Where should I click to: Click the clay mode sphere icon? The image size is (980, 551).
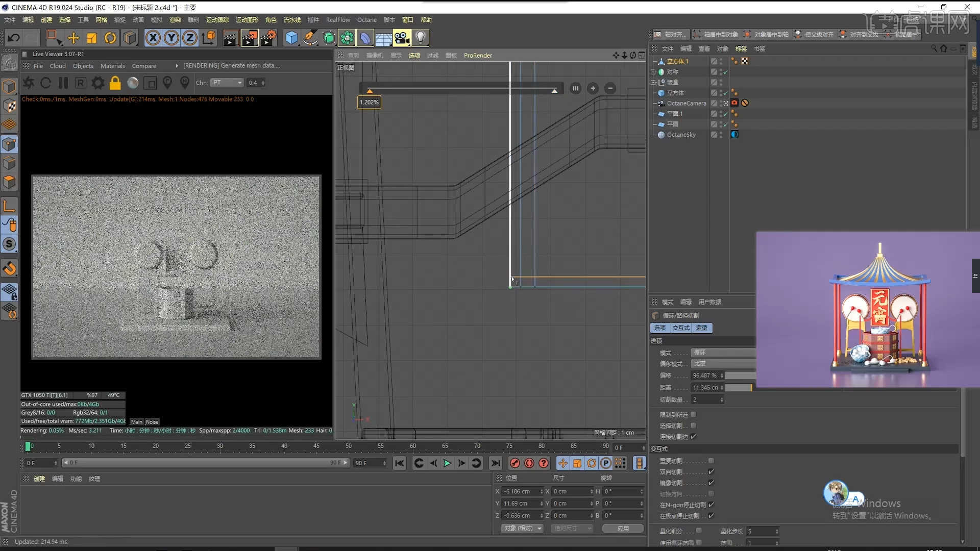click(x=133, y=83)
